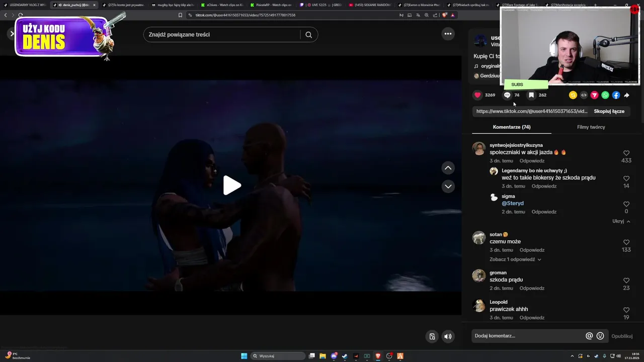Play the paused video
Viewport: 644px width, 362px height.
[231, 186]
